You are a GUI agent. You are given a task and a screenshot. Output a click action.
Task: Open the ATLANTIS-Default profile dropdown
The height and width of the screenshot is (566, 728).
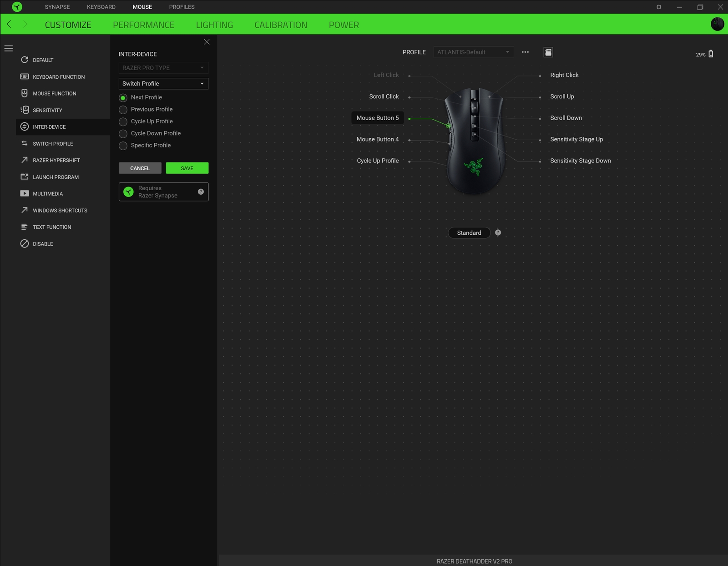click(x=474, y=52)
